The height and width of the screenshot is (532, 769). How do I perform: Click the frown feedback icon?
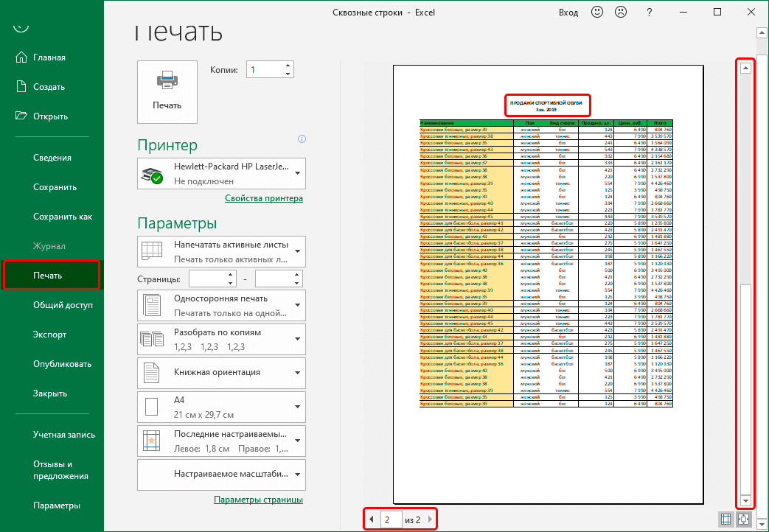point(621,12)
